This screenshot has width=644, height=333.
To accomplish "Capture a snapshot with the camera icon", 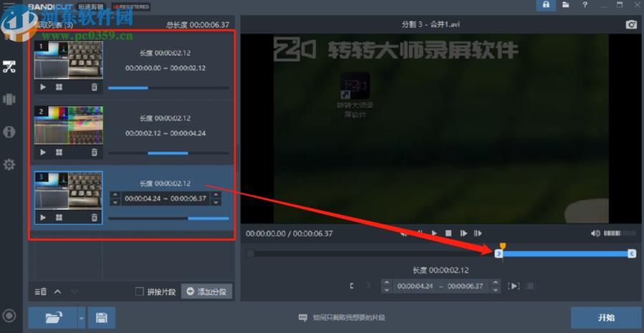I will [x=631, y=24].
